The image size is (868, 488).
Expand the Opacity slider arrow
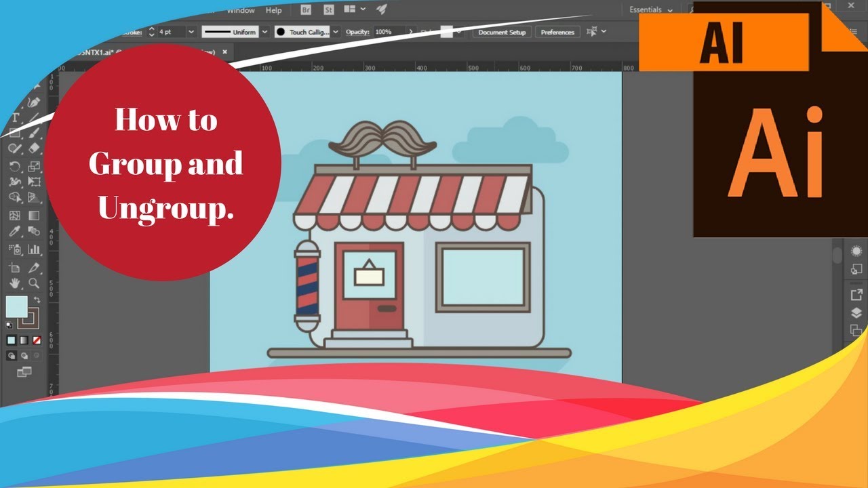pyautogui.click(x=410, y=32)
